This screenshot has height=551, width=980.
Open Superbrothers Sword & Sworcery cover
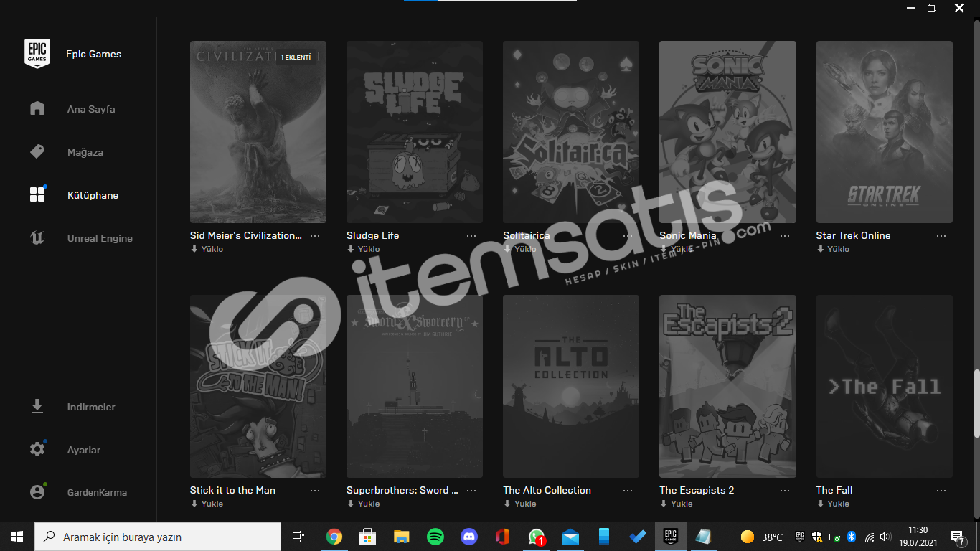(415, 386)
